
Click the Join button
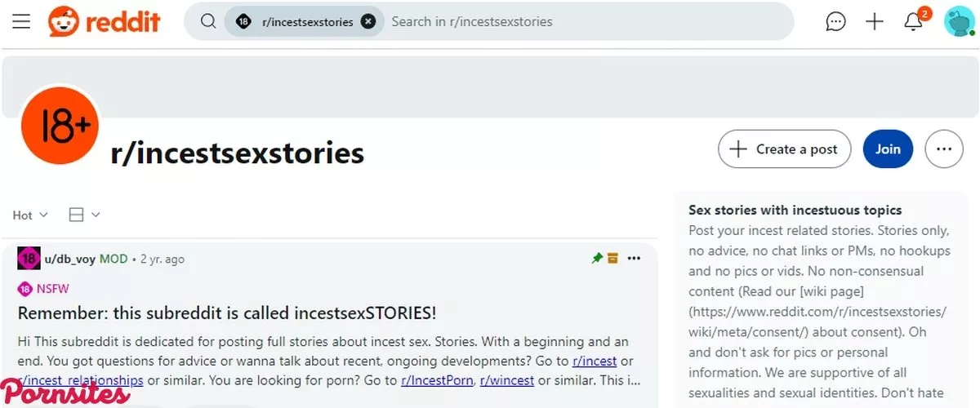pos(888,149)
